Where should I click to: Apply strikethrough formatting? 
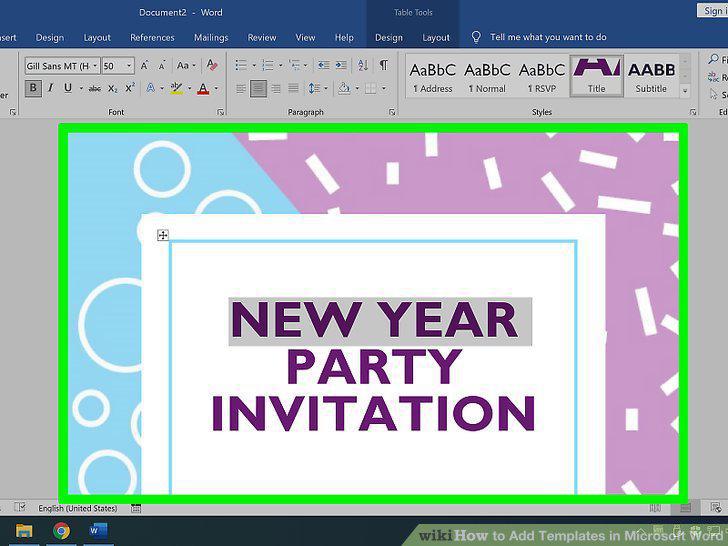click(94, 88)
